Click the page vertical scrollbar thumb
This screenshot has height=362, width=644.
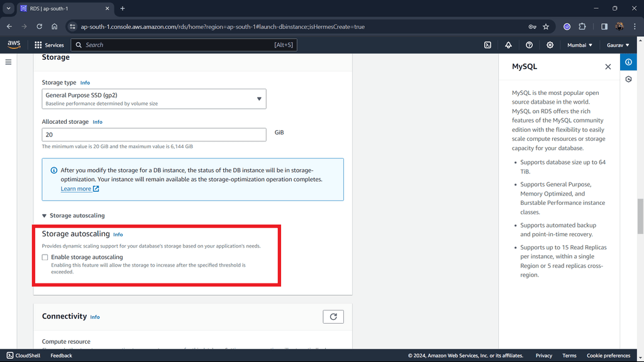tap(640, 216)
